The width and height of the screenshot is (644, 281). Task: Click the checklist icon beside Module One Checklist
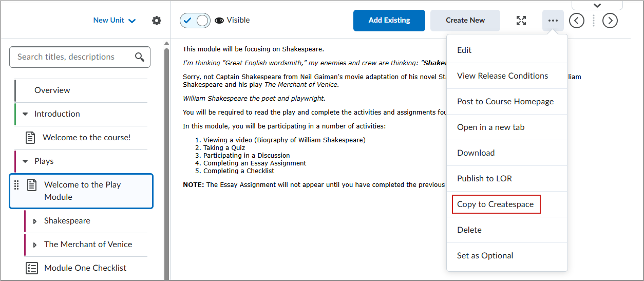pyautogui.click(x=31, y=268)
